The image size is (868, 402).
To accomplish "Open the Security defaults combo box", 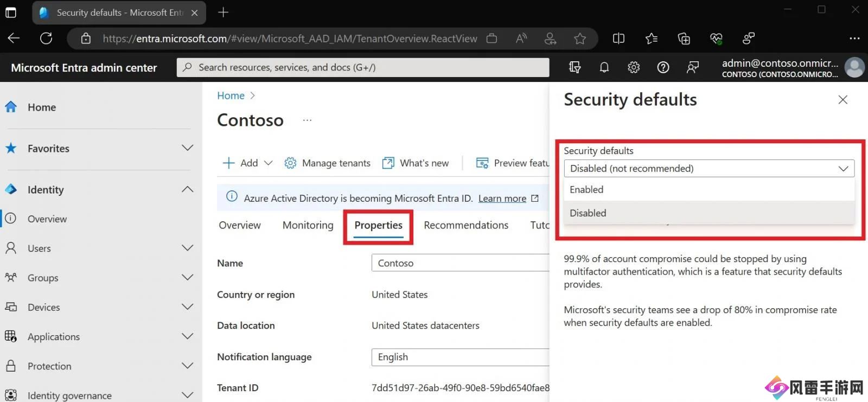I will 709,168.
